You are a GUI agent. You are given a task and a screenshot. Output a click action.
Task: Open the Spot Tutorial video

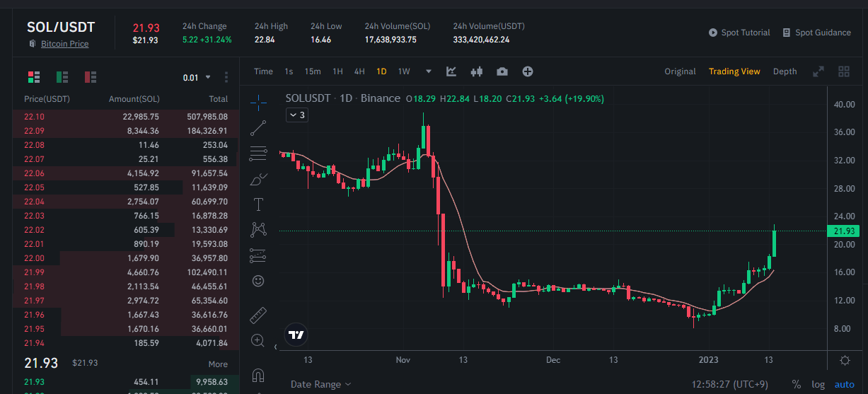pos(739,33)
